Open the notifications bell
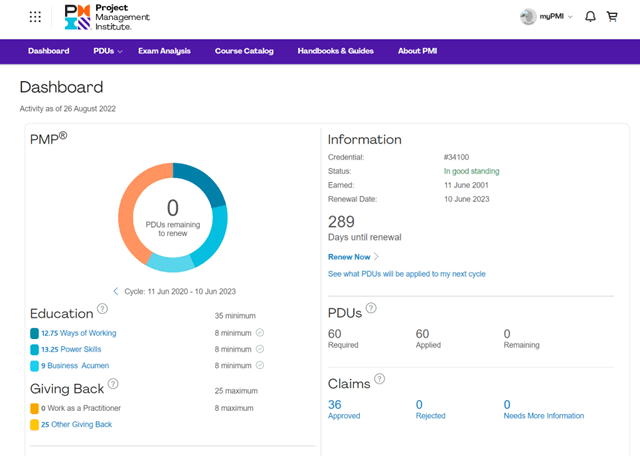The height and width of the screenshot is (456, 640). (x=590, y=17)
